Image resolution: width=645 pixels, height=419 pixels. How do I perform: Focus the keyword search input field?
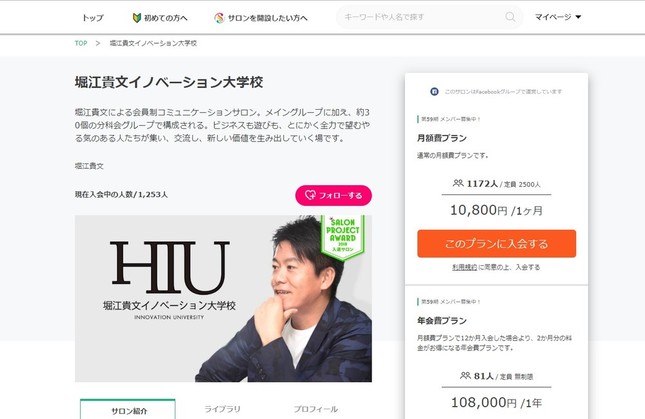(x=424, y=17)
